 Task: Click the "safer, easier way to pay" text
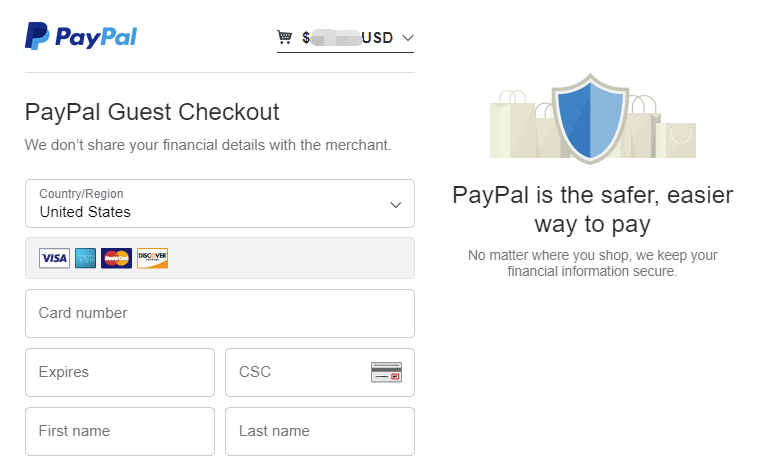(x=593, y=209)
